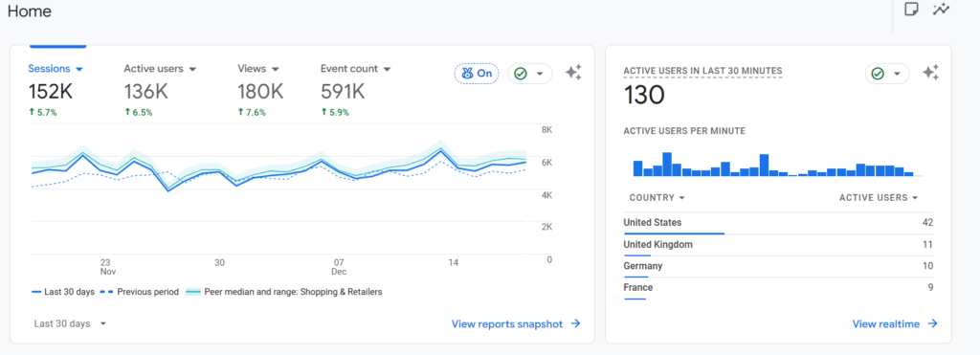Click green checkmark data quality icon on Sessions card
This screenshot has width=980, height=355.
pyautogui.click(x=520, y=74)
